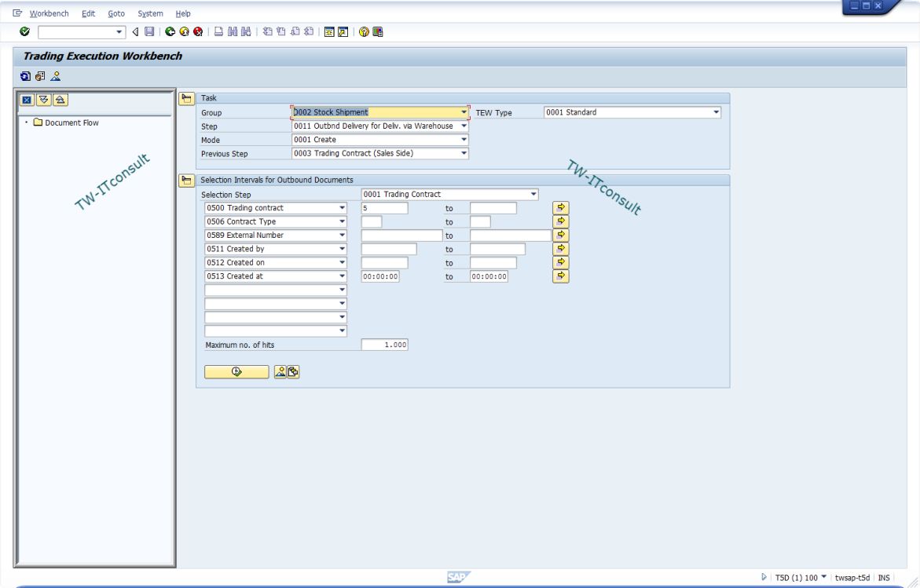Screen dimensions: 920x588
Task: Click the yellow Execute button below the selection fields
Action: tap(236, 371)
